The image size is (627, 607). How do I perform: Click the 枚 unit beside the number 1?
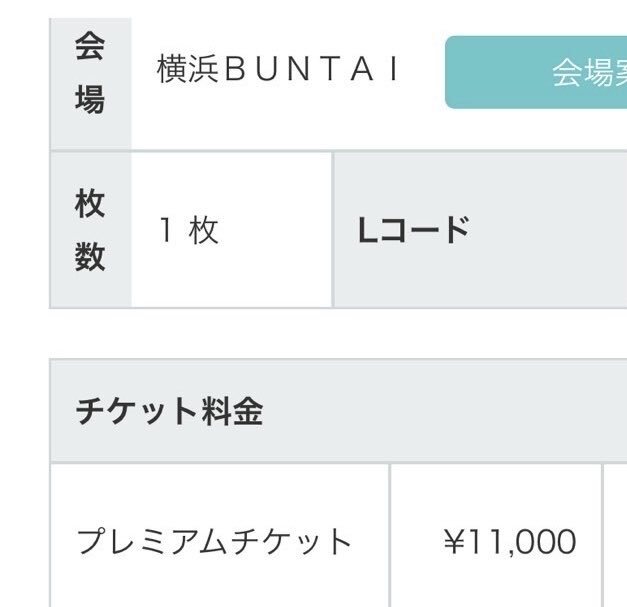click(x=203, y=231)
